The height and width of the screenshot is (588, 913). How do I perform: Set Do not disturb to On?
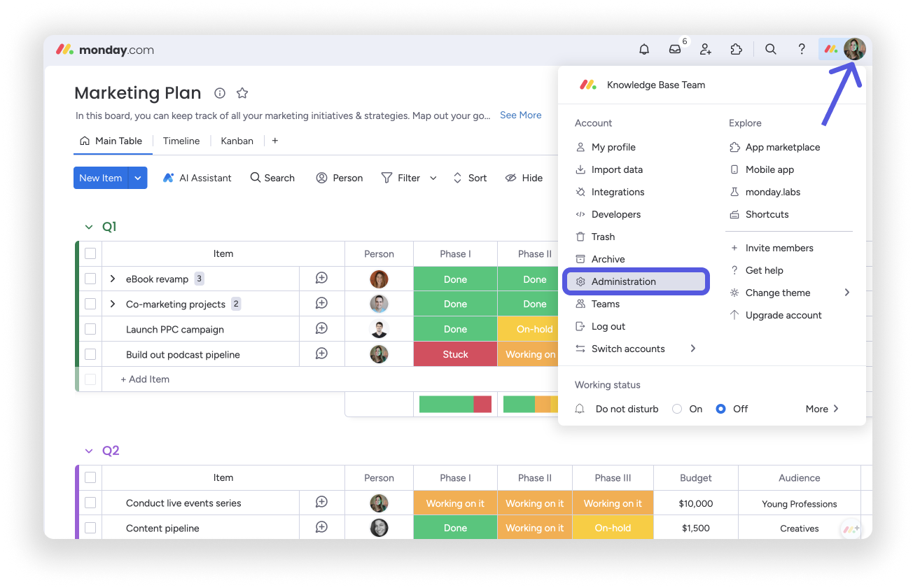[x=677, y=409]
